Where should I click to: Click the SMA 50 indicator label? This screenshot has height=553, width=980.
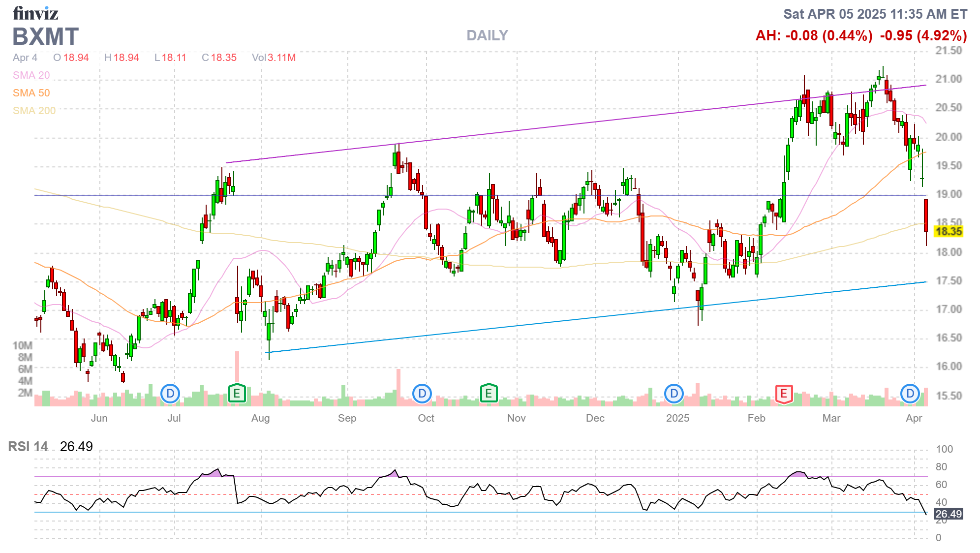click(x=31, y=93)
